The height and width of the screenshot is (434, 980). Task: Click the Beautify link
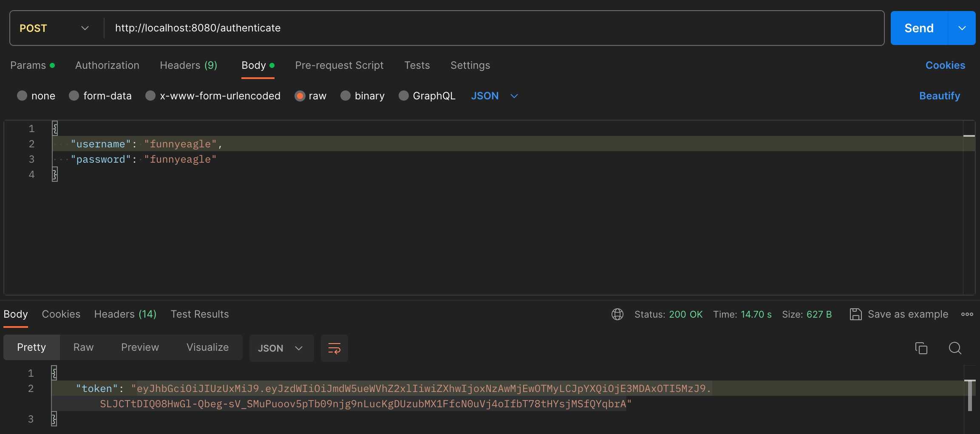(x=939, y=96)
